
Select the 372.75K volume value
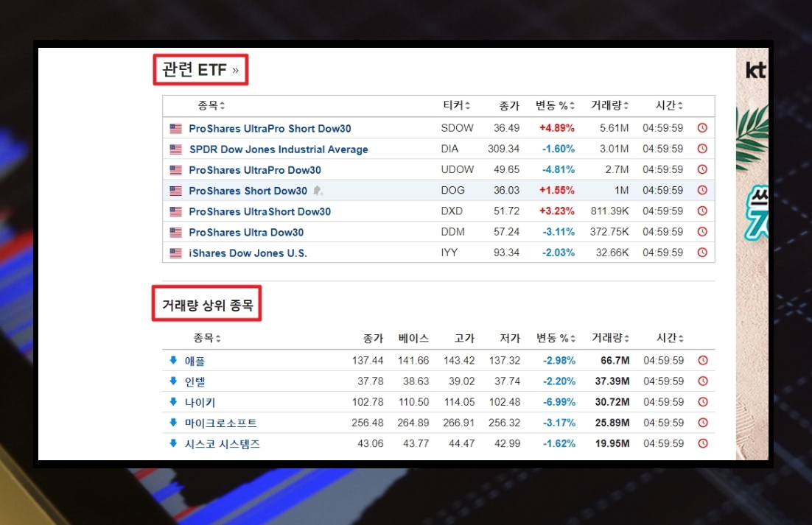pos(609,232)
